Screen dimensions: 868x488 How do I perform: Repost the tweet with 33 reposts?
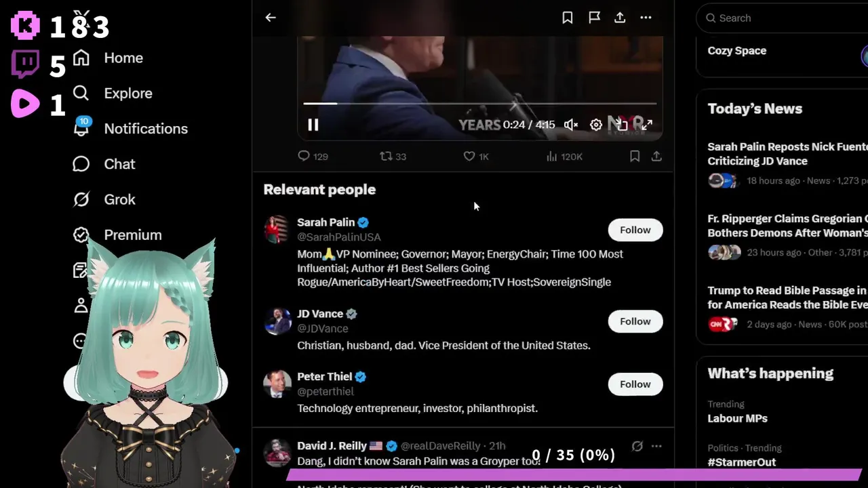(393, 157)
